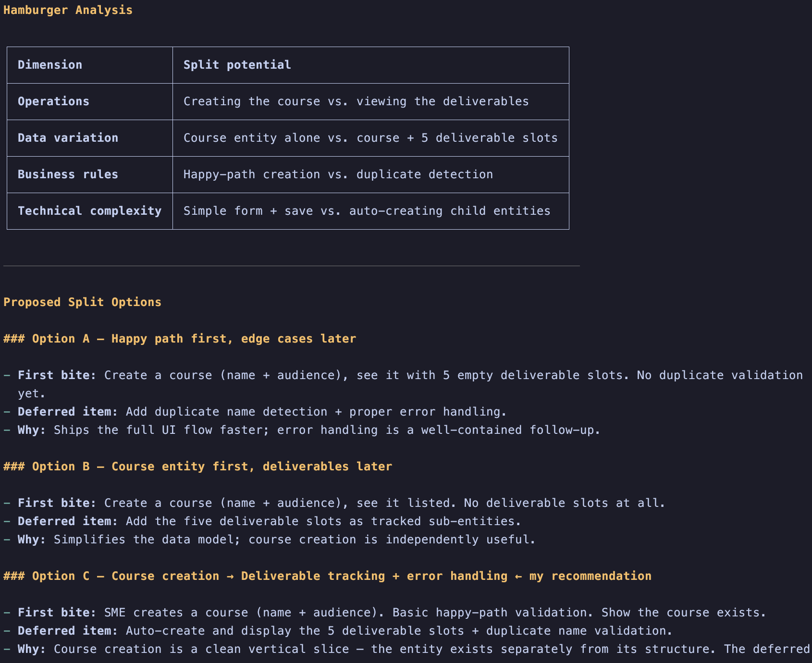Screen dimensions: 812x663
Task: Click Option A's 'First bite' label
Action: pyautogui.click(x=57, y=375)
